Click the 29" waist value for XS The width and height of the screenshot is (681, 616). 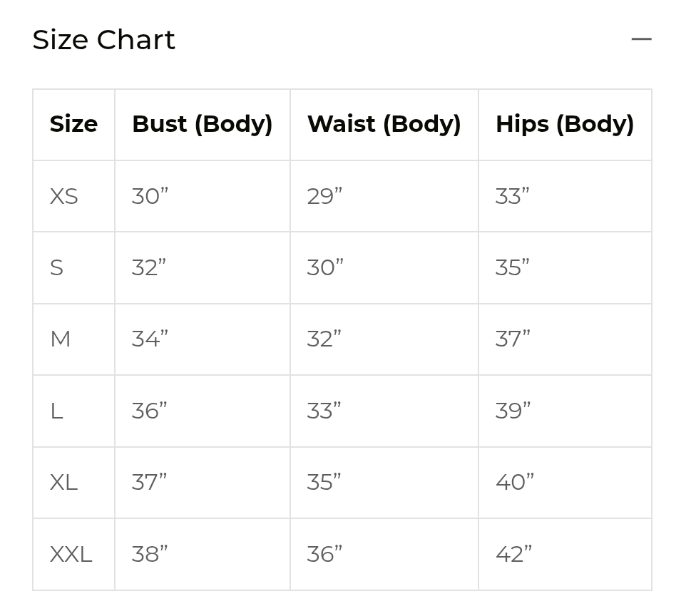point(324,196)
